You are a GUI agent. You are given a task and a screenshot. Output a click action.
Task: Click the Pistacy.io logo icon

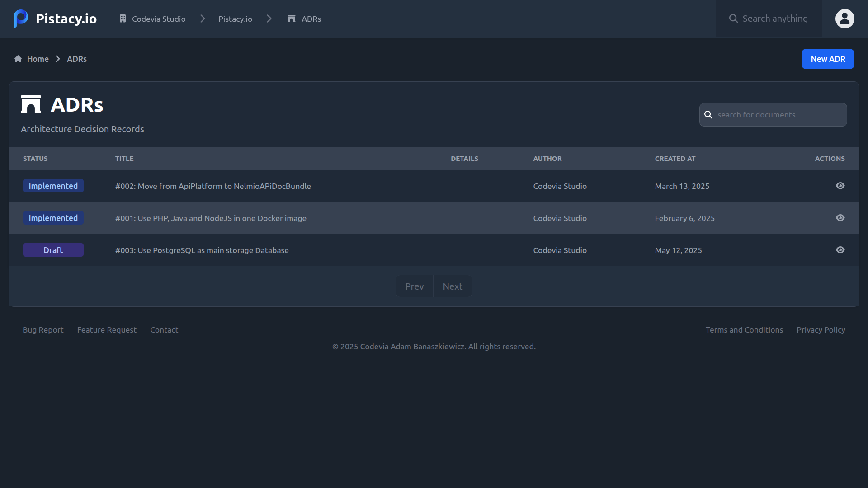point(21,19)
